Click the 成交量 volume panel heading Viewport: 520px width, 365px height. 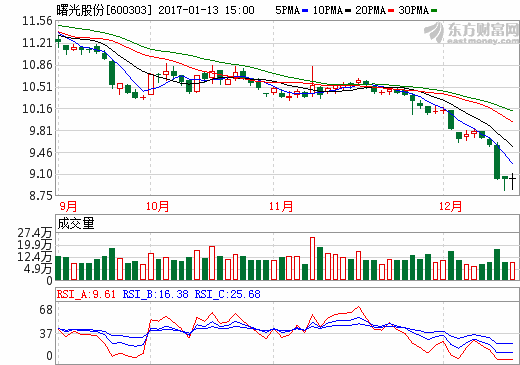coord(76,224)
